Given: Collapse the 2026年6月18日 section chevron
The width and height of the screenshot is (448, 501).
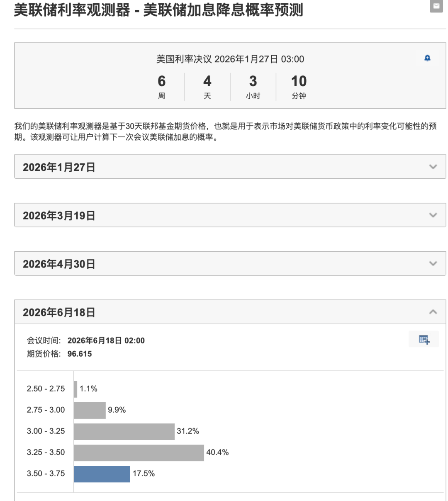Looking at the screenshot, I should point(433,312).
